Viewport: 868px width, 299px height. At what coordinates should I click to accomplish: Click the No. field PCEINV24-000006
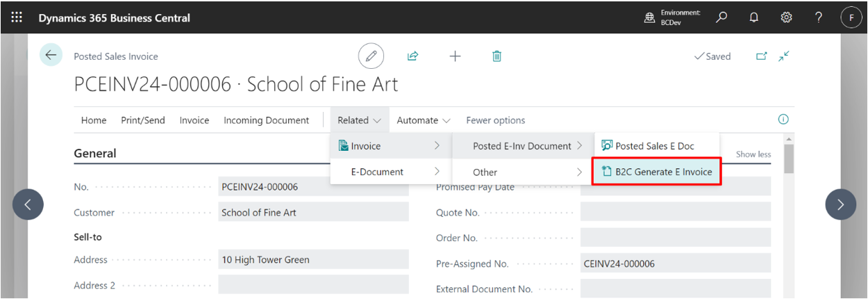coord(314,186)
